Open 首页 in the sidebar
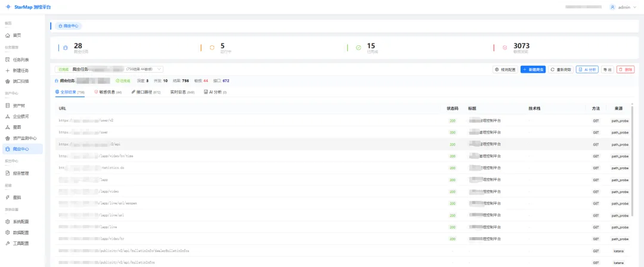 point(23,35)
